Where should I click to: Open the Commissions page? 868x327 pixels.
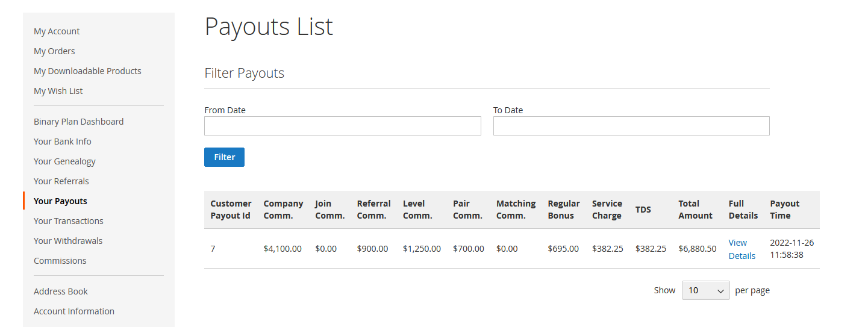60,261
